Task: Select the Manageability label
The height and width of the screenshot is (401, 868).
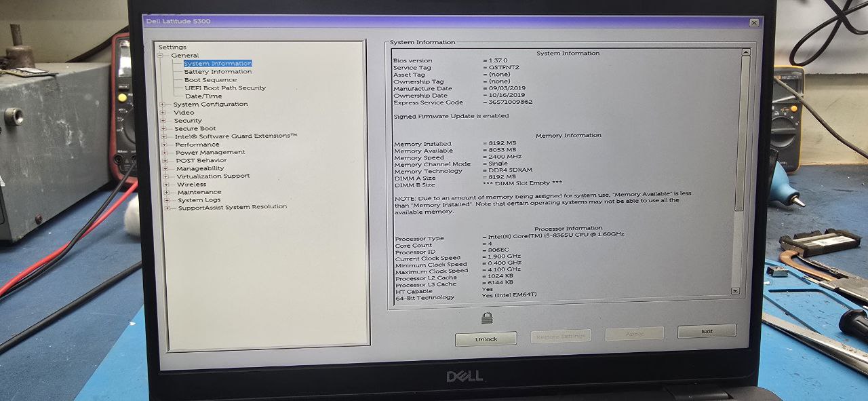Action: click(x=200, y=168)
